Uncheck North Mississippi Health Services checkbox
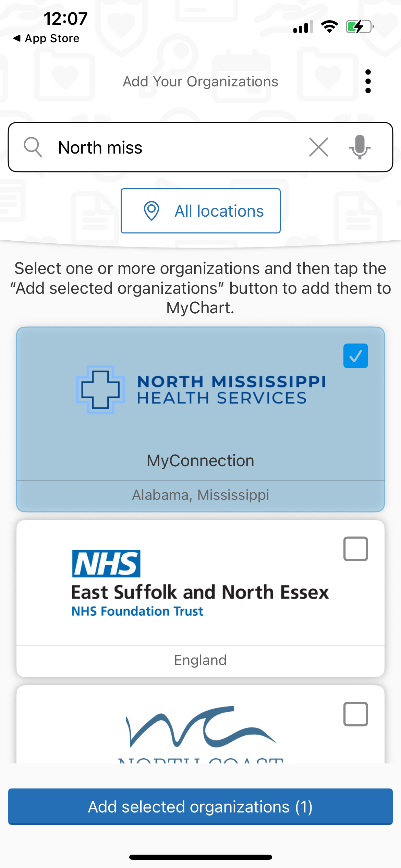The width and height of the screenshot is (401, 868). click(x=355, y=356)
